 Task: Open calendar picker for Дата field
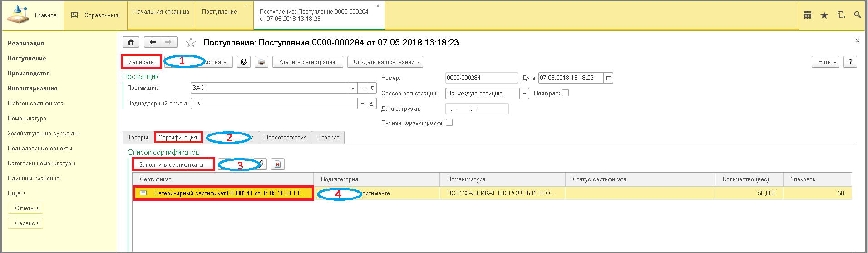coord(608,78)
